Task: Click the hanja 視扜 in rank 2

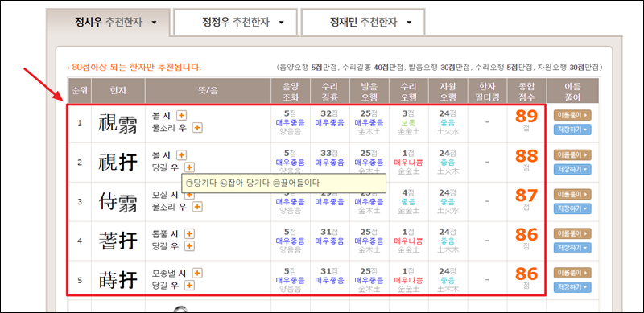Action: [x=118, y=163]
